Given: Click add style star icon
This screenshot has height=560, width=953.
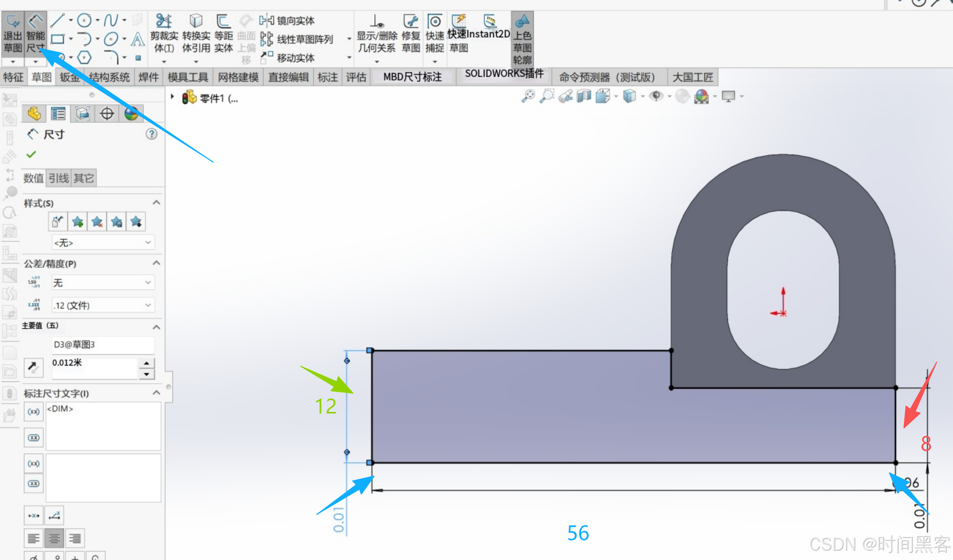Looking at the screenshot, I should [x=78, y=222].
